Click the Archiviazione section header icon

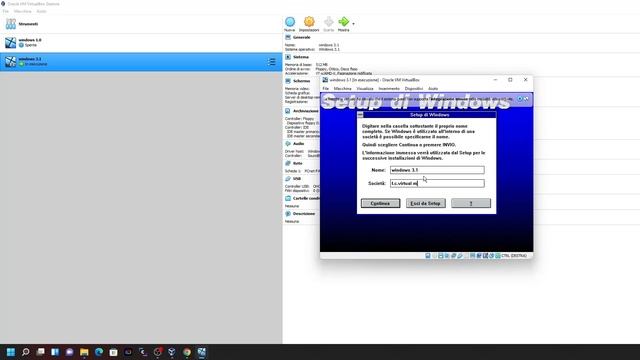point(288,111)
